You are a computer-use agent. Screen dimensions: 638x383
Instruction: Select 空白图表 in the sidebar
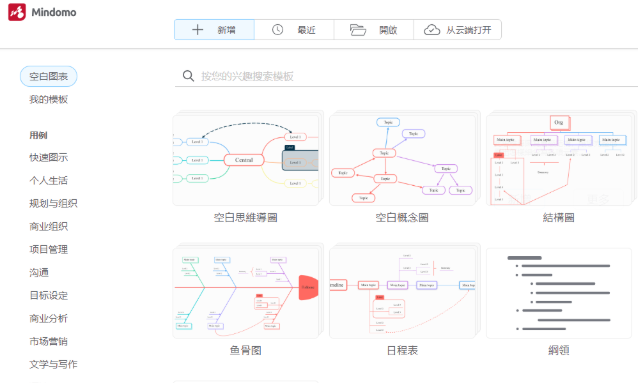pyautogui.click(x=48, y=76)
